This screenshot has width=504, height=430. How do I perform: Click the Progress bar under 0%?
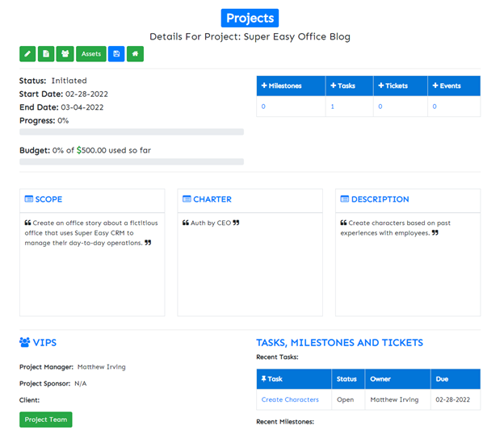(x=132, y=132)
